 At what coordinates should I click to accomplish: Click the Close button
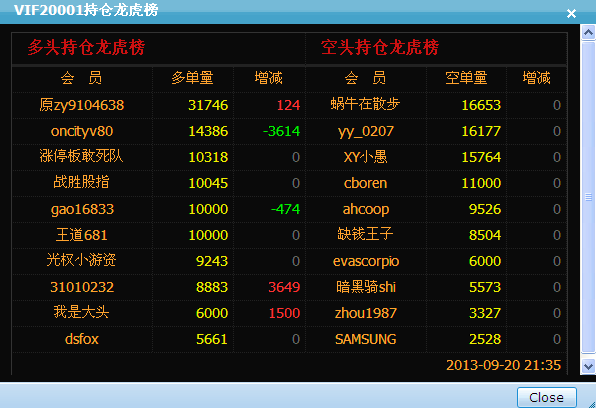point(547,398)
